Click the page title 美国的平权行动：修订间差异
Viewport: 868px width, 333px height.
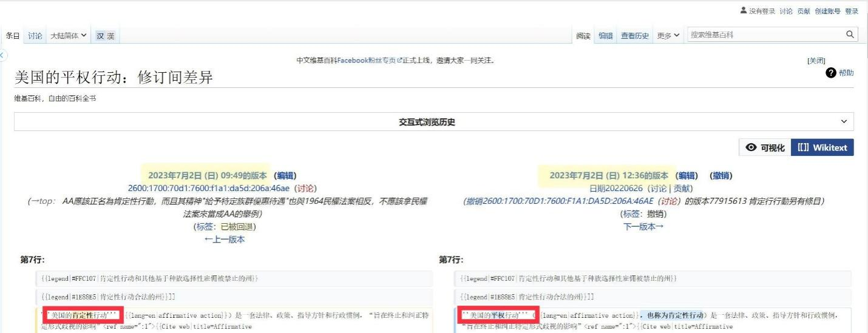[114, 77]
